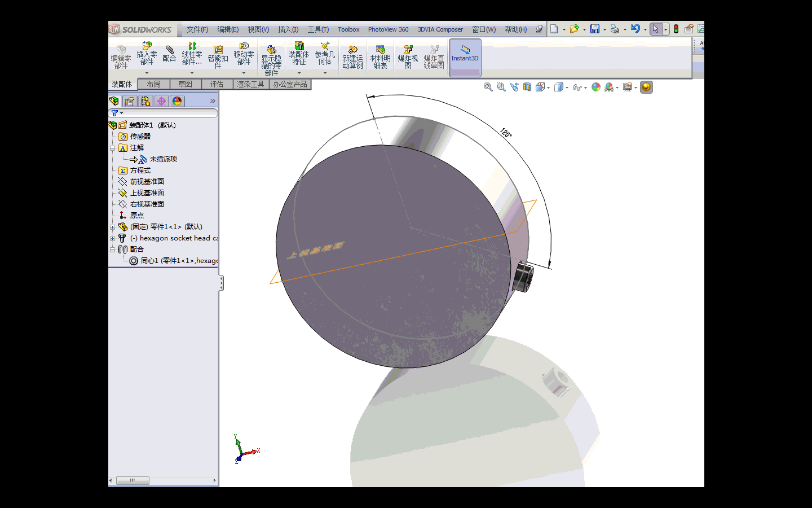Image resolution: width=812 pixels, height=508 pixels.
Task: Click the Save floppy disk icon
Action: 594,29
